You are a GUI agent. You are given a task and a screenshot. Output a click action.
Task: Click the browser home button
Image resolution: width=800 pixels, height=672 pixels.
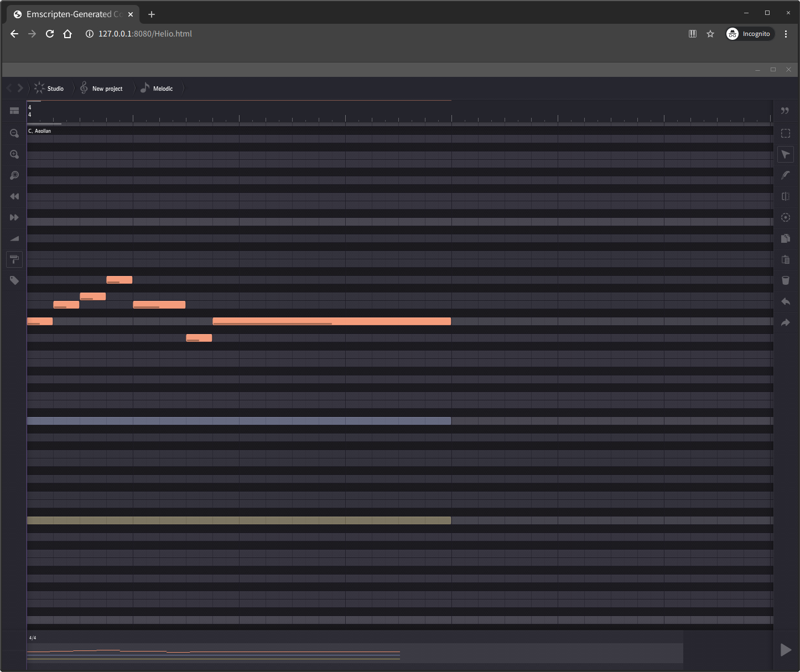click(x=67, y=34)
